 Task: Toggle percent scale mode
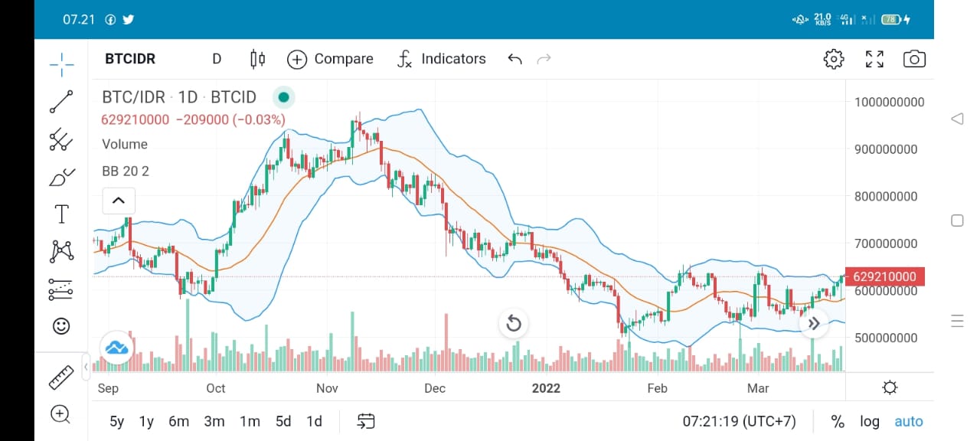(838, 421)
